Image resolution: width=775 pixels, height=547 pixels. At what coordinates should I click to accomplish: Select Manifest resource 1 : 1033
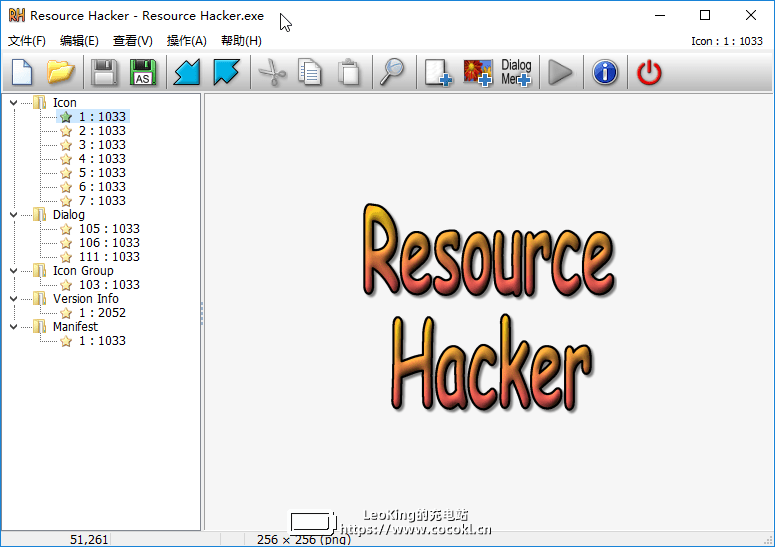click(x=102, y=341)
